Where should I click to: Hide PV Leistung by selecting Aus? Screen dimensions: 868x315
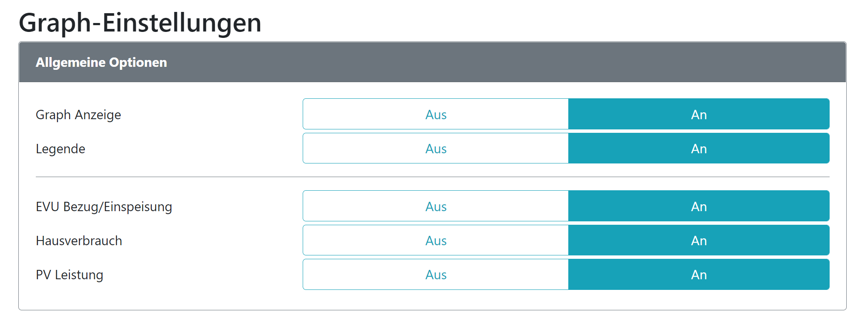click(436, 274)
